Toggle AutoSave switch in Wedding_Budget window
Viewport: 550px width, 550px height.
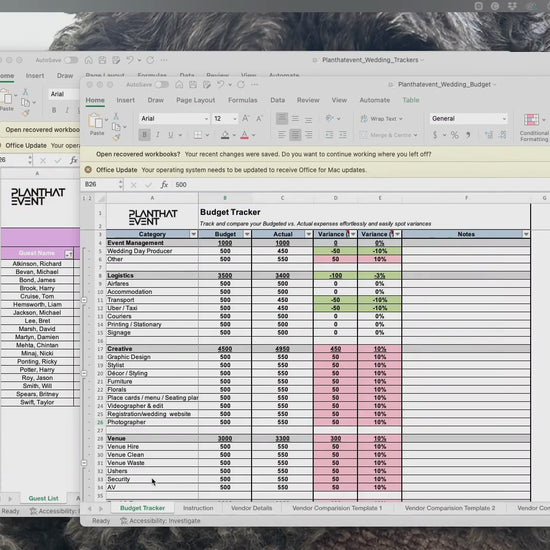(x=162, y=85)
